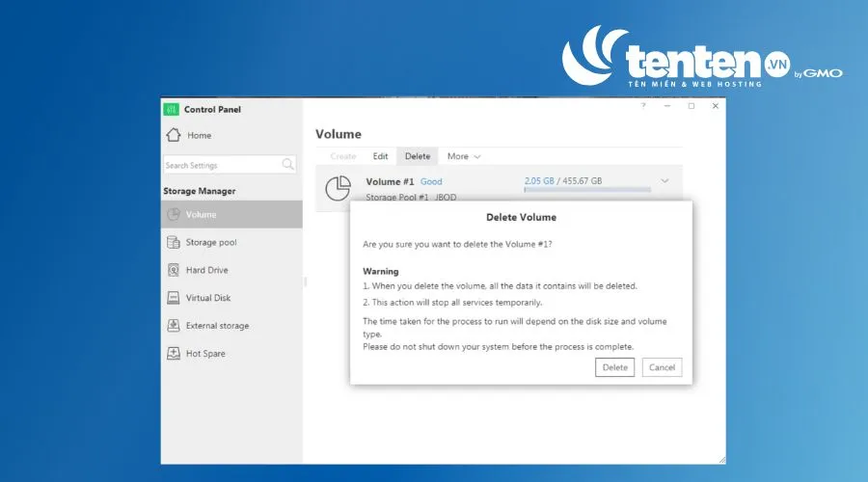Click the large Volume #1 pie chart icon
Image resolution: width=868 pixels, height=482 pixels.
[338, 188]
